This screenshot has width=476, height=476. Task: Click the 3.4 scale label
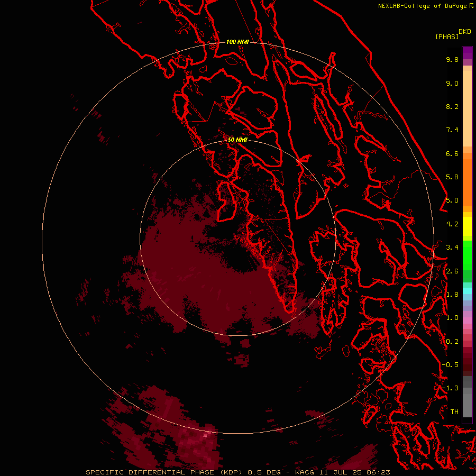coord(452,248)
